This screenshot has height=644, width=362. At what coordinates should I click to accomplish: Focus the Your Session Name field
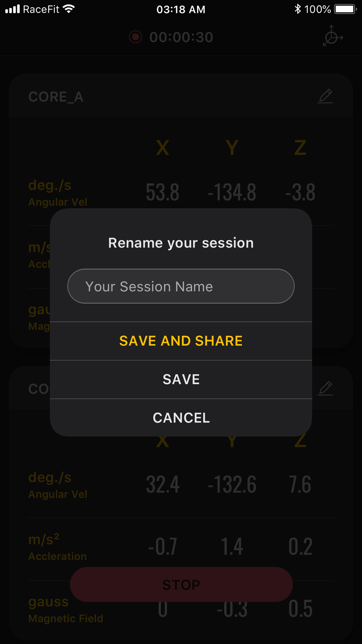(x=181, y=286)
